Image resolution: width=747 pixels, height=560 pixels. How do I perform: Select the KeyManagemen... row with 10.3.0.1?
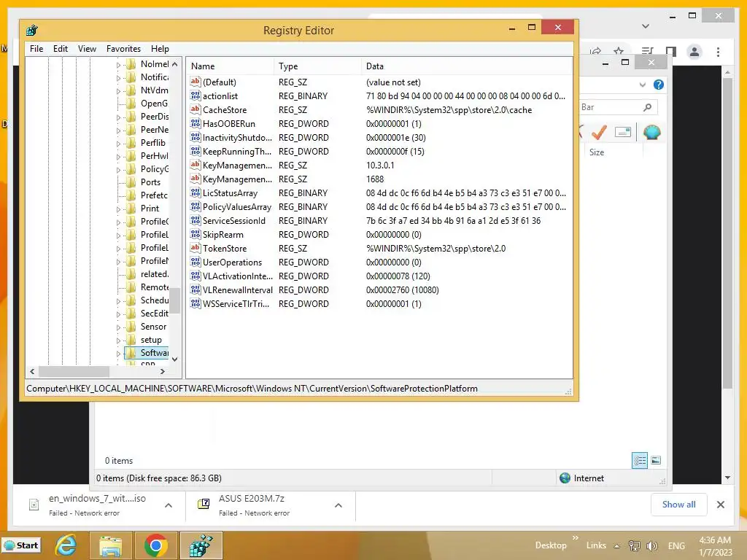pos(379,166)
